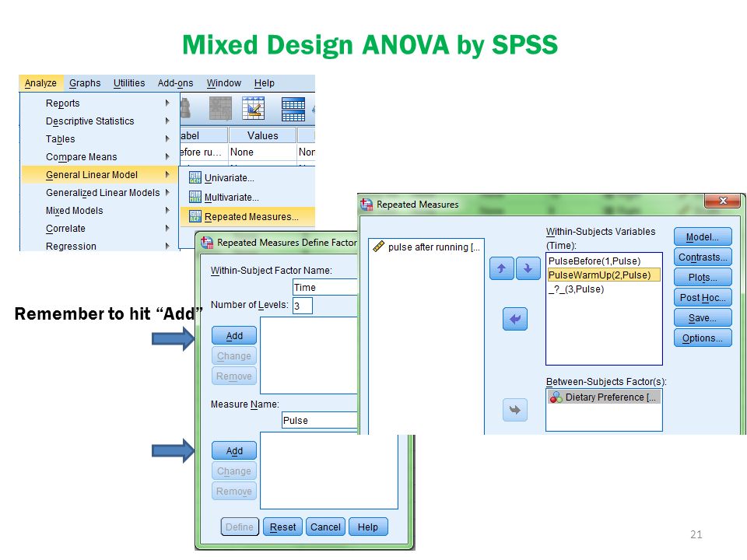The image size is (747, 560).
Task: Click the Values column header
Action: pos(262,135)
